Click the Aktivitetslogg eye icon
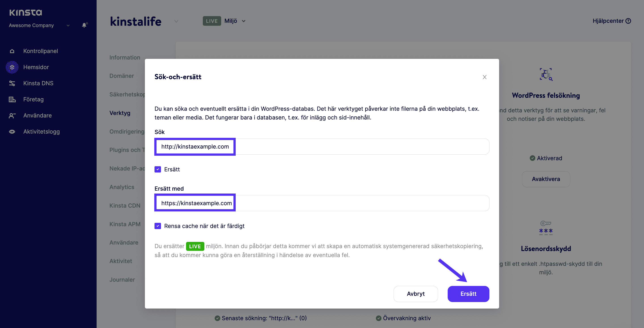This screenshot has width=644, height=328. (12, 132)
